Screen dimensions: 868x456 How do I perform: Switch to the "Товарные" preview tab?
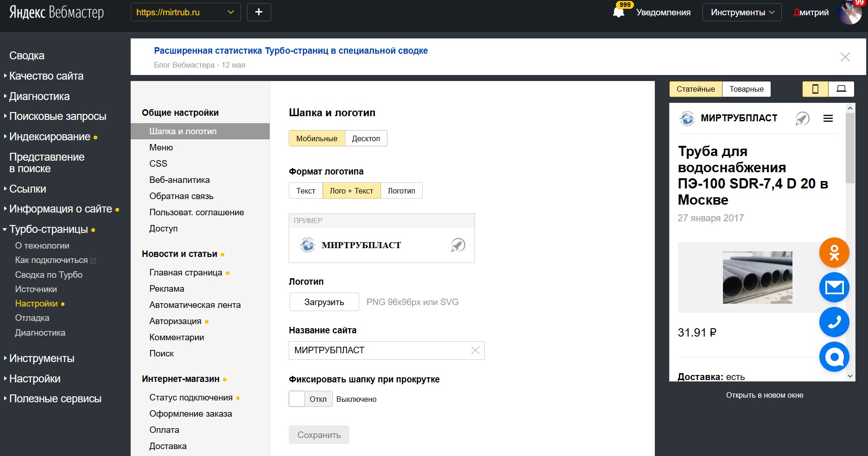[x=746, y=89]
